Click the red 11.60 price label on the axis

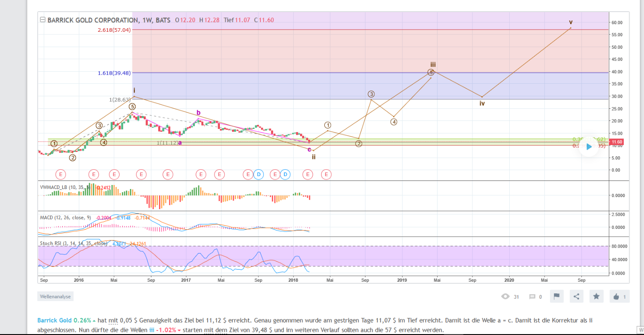coord(617,142)
